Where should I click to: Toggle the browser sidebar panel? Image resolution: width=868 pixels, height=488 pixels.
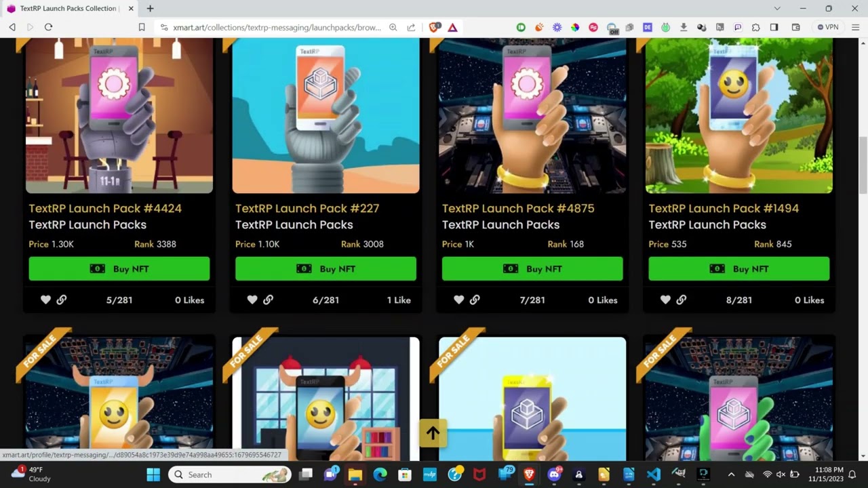pyautogui.click(x=774, y=27)
